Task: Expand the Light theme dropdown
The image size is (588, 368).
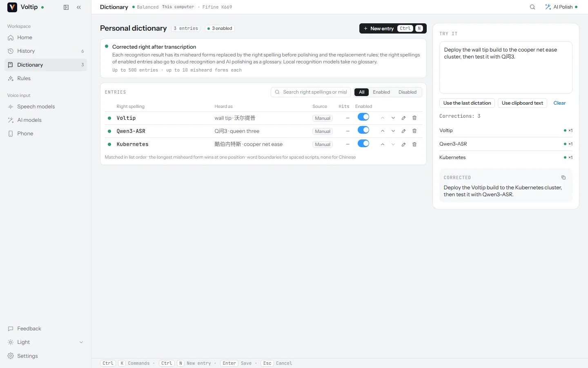Action: (46, 342)
